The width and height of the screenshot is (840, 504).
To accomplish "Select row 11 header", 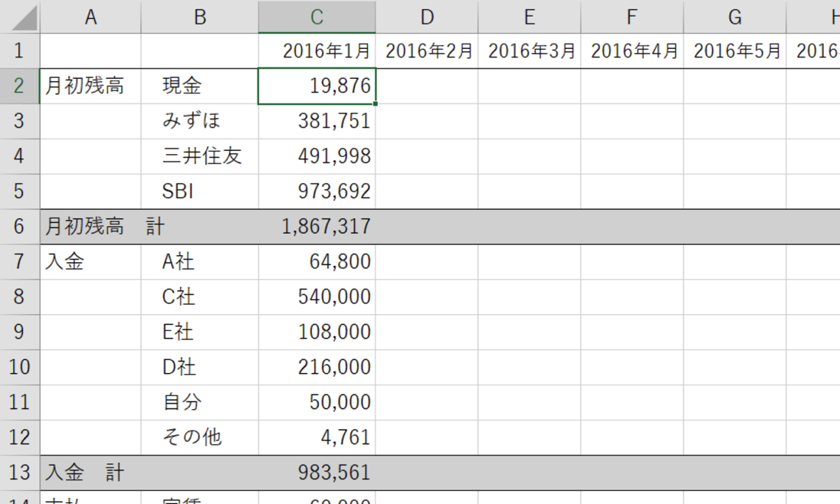I will click(x=20, y=402).
